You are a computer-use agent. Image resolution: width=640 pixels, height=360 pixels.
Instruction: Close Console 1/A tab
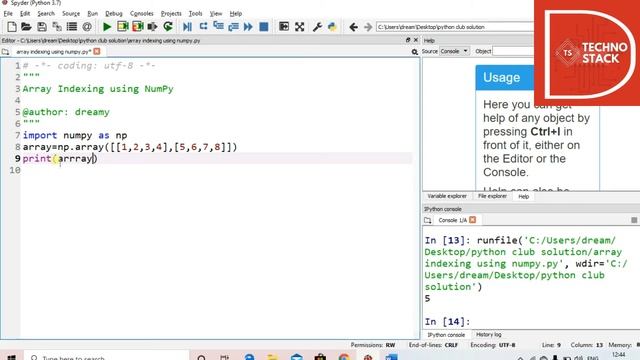[473, 220]
